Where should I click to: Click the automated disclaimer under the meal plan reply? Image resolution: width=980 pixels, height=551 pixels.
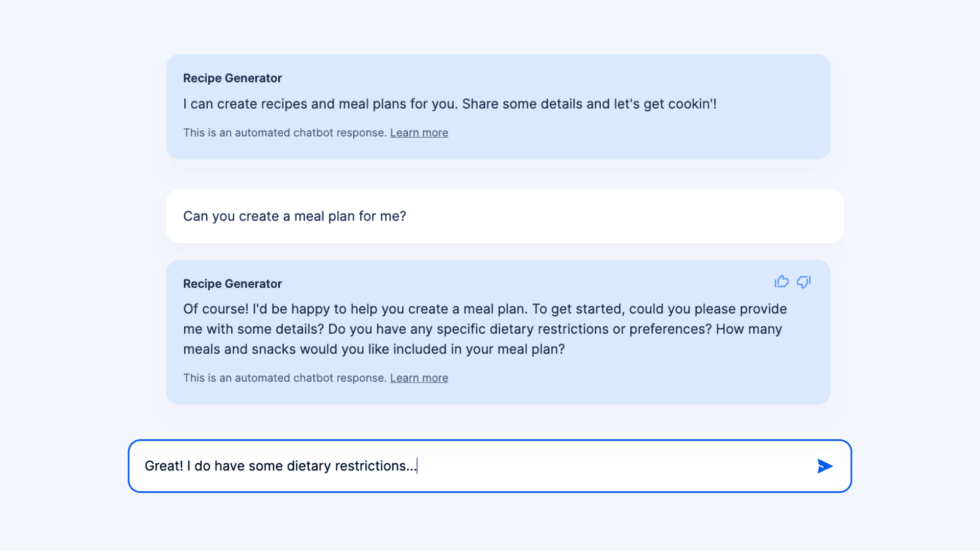pos(285,378)
